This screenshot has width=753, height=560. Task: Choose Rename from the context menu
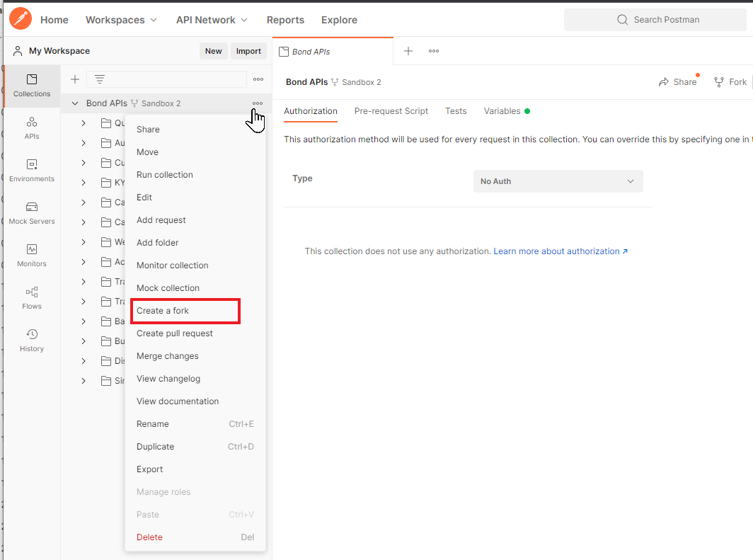195,424
